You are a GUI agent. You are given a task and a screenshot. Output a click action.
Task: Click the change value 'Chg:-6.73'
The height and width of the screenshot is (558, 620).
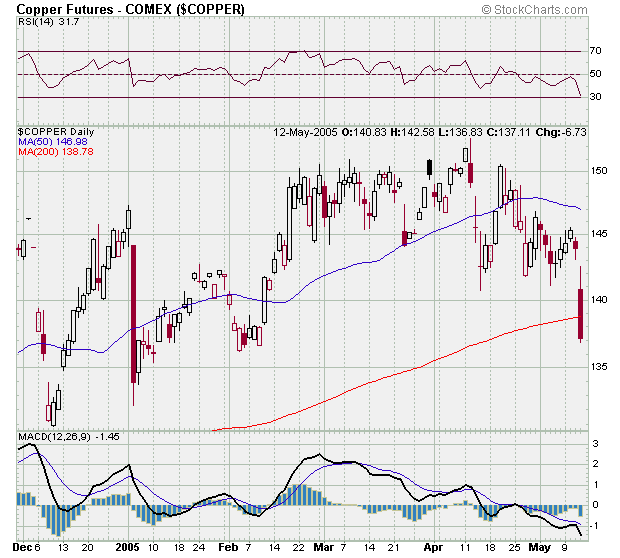coord(561,132)
